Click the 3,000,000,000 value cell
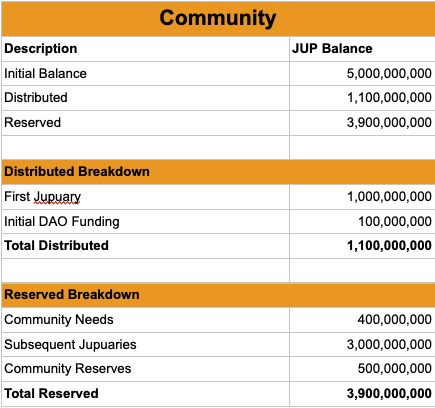435x408 pixels. pos(362,344)
